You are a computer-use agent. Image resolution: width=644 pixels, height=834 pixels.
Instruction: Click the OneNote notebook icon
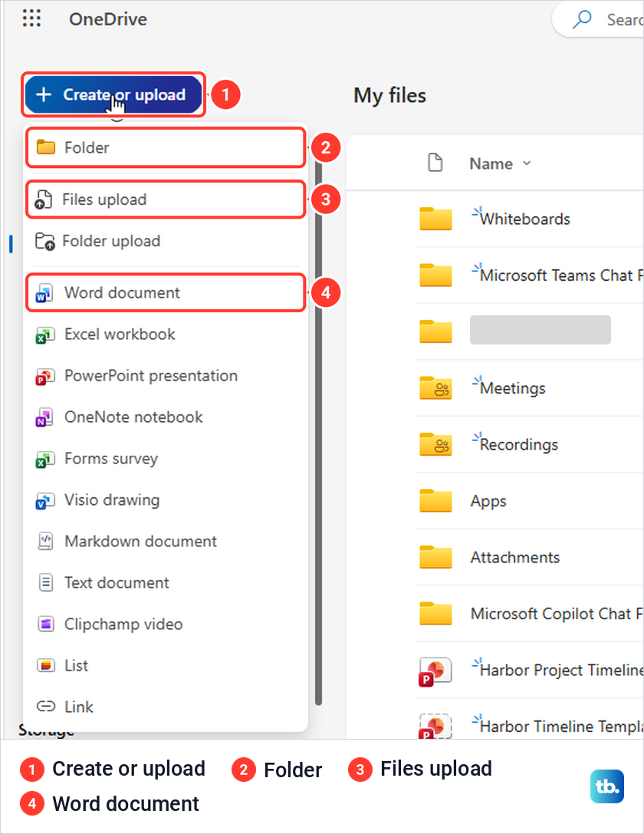44,418
